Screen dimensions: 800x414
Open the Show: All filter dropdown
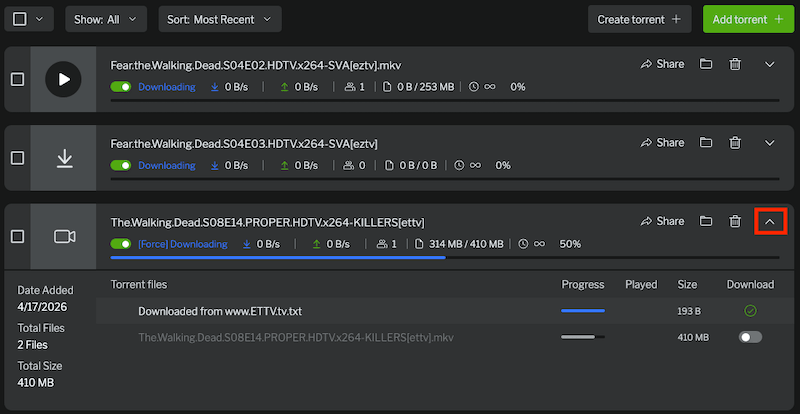click(106, 19)
